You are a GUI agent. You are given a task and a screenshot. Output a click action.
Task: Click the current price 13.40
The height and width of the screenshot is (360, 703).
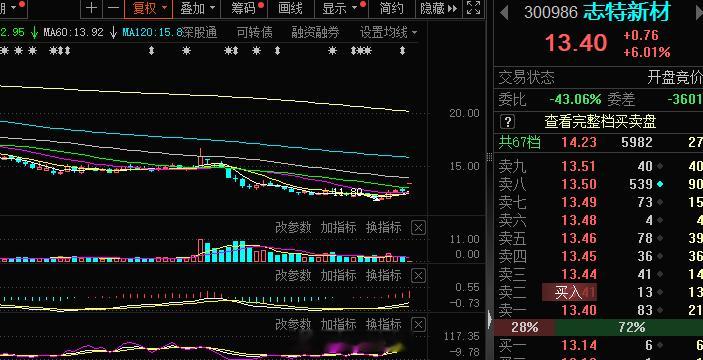click(x=576, y=43)
